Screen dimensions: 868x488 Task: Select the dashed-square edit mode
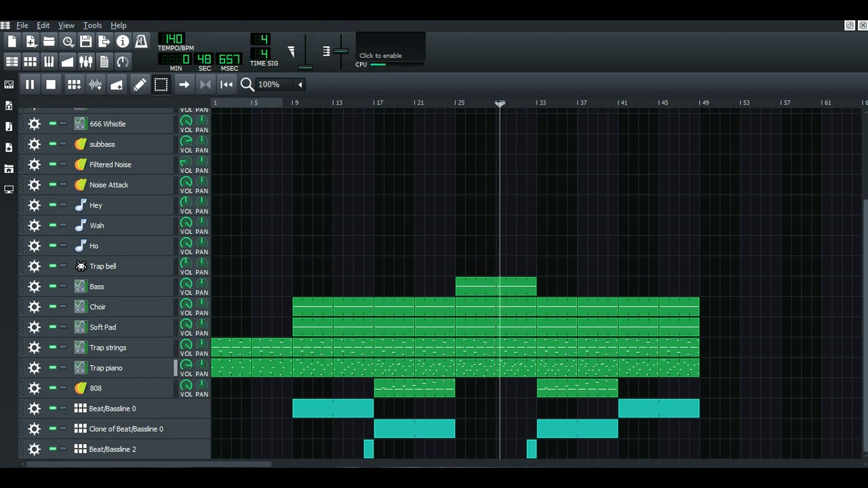(161, 85)
